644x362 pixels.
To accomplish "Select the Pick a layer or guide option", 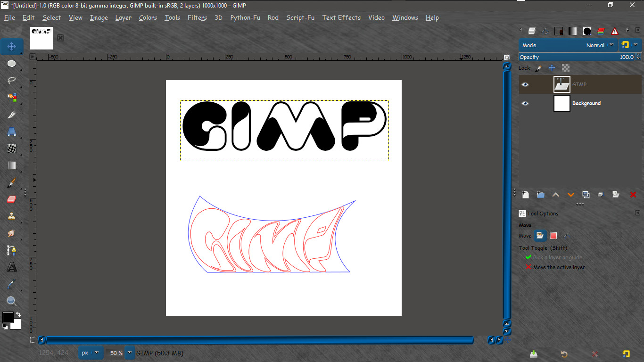I will (x=557, y=257).
